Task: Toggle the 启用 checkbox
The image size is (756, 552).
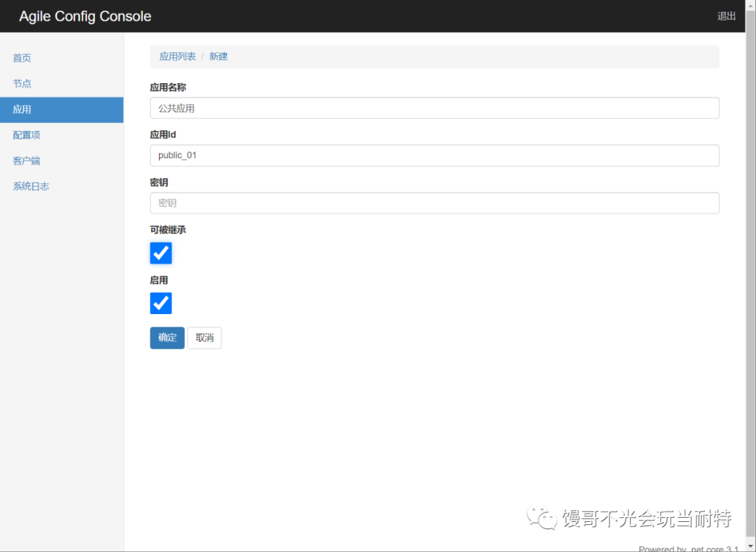Action: (161, 303)
